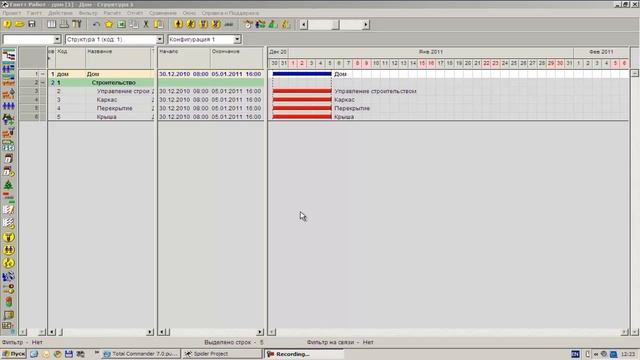Click the toolbar slider left arrow
This screenshot has height=360, width=640.
(x=303, y=24)
